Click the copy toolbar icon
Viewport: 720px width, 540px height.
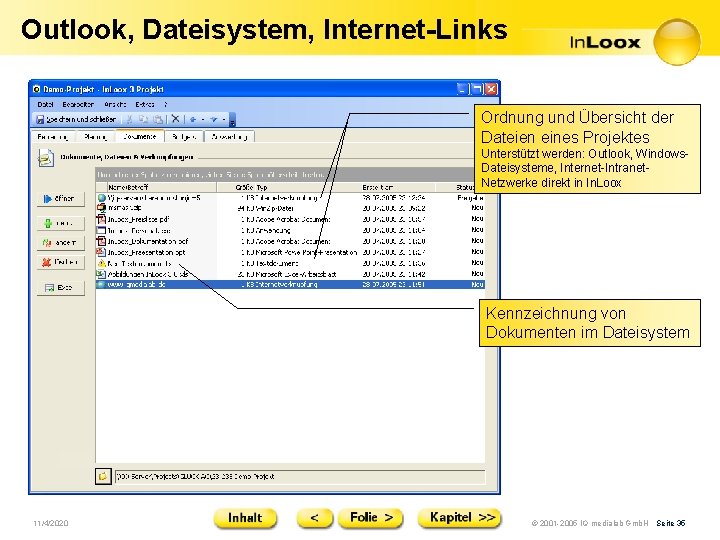[x=144, y=119]
